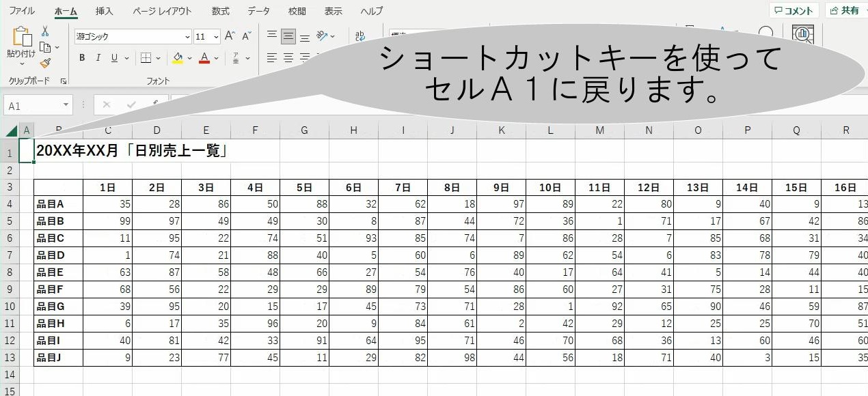Toggle bold formatting
The height and width of the screenshot is (396, 868).
click(82, 57)
